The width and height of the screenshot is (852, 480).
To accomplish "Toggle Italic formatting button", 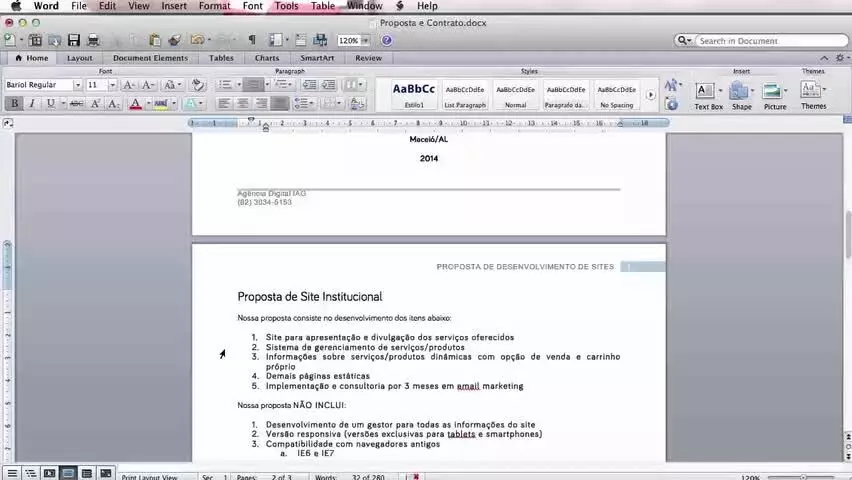I will click(x=32, y=103).
